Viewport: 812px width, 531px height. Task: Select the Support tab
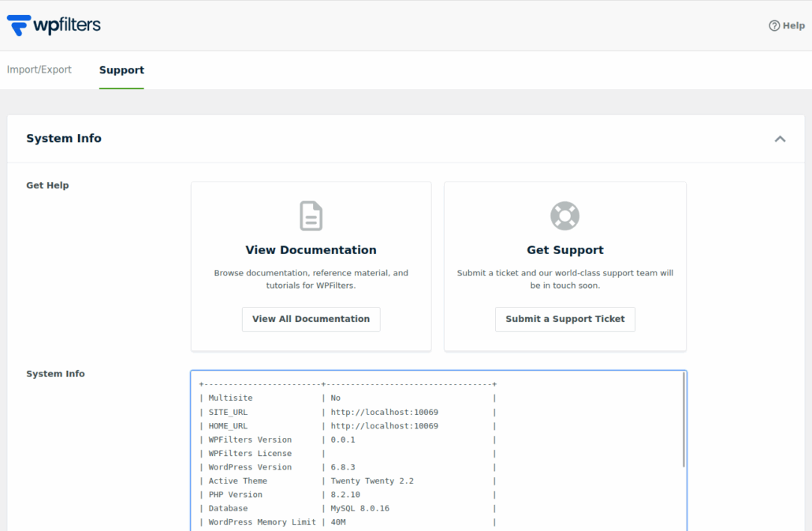click(x=121, y=70)
